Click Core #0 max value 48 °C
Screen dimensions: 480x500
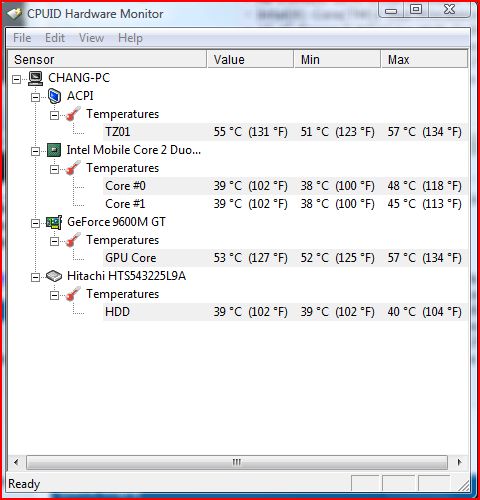(x=425, y=186)
